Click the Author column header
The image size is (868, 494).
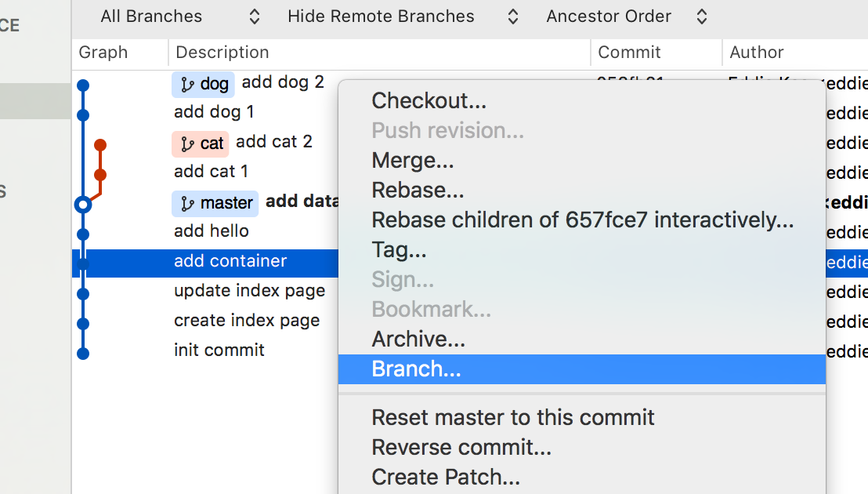756,53
